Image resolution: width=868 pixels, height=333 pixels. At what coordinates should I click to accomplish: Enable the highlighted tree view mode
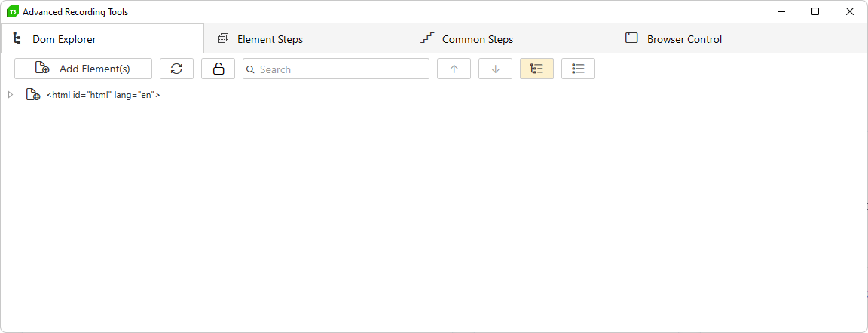point(537,69)
